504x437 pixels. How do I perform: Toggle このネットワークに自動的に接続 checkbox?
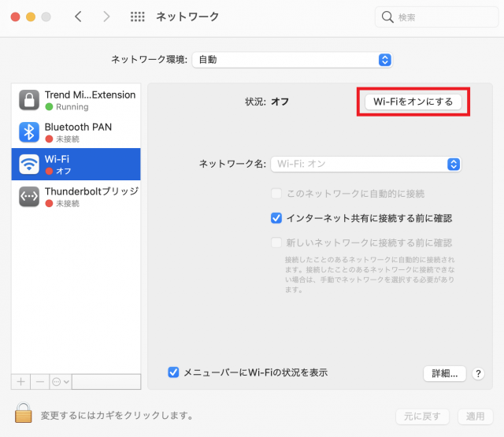[276, 194]
